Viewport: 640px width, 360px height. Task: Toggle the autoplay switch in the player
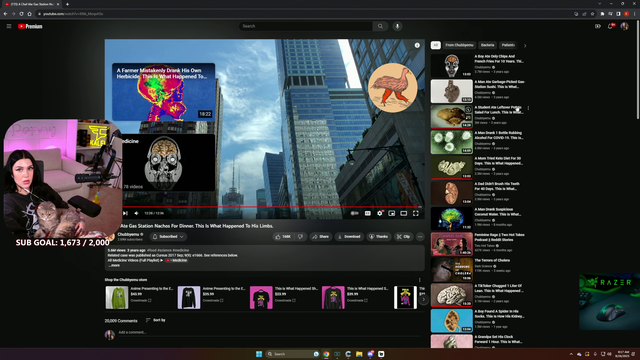click(x=354, y=213)
